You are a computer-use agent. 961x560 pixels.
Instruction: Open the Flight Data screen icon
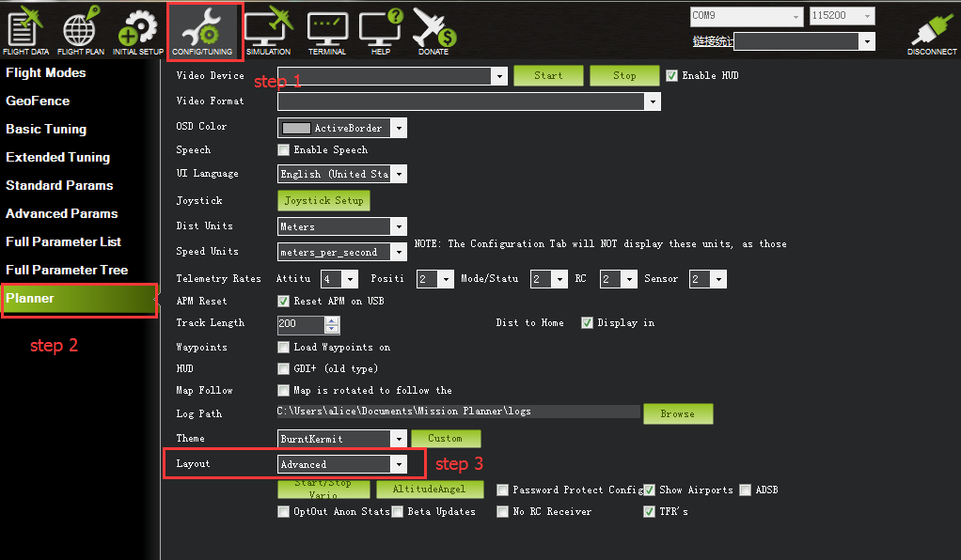click(x=25, y=29)
